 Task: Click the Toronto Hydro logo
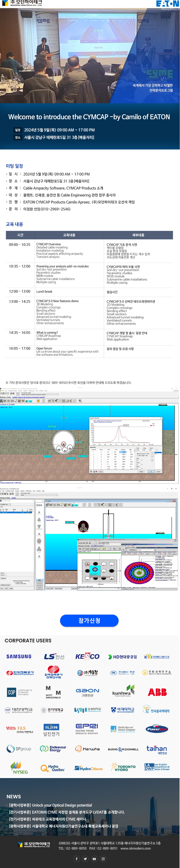[x=123, y=767]
